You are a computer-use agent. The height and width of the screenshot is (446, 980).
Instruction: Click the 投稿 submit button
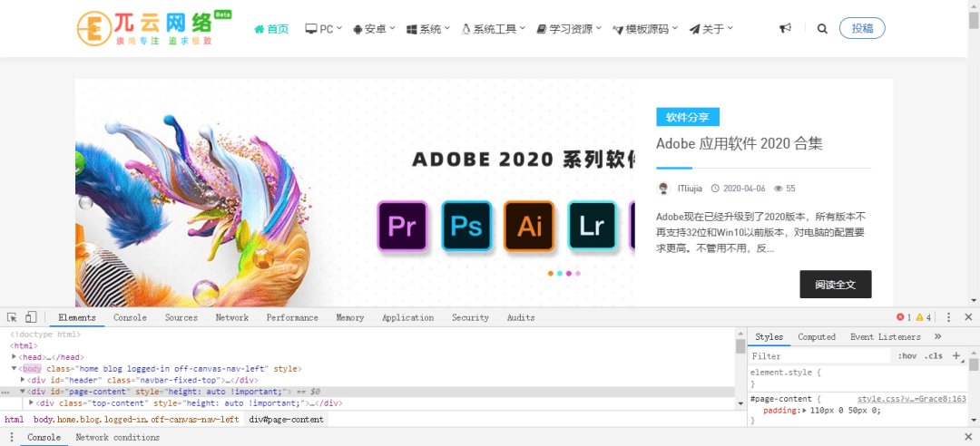pyautogui.click(x=862, y=28)
